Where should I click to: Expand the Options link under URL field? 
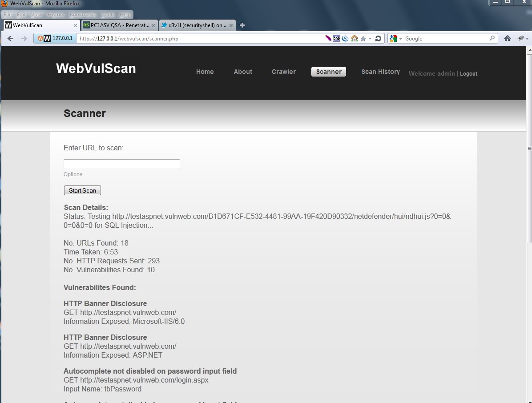click(x=73, y=174)
